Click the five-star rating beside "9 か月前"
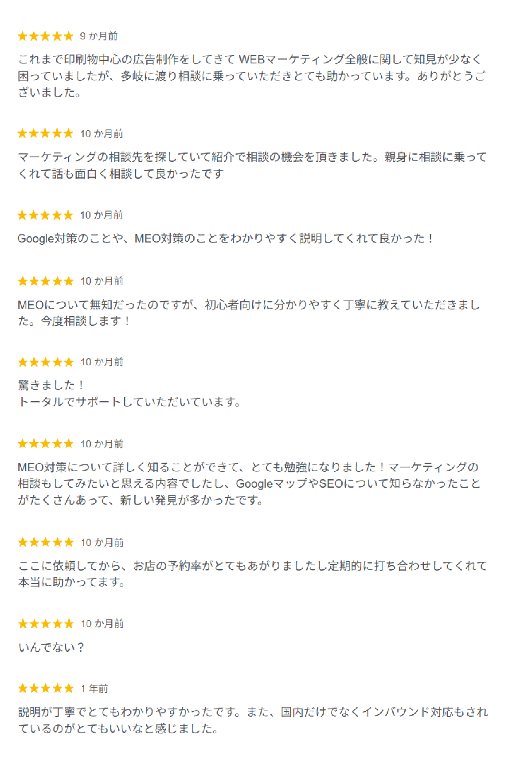The height and width of the screenshot is (767, 532). tap(45, 36)
